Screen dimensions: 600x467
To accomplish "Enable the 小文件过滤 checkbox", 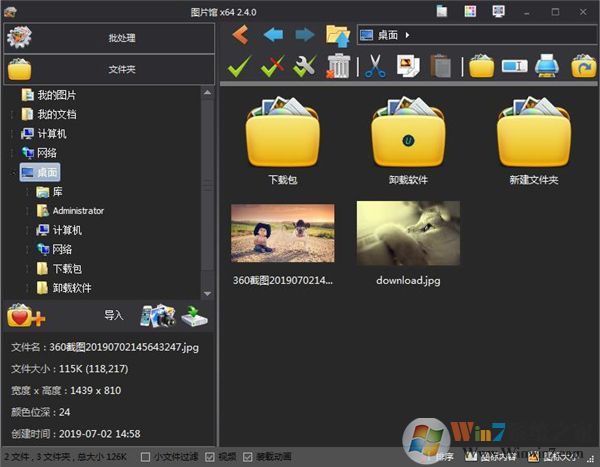I will click(146, 457).
